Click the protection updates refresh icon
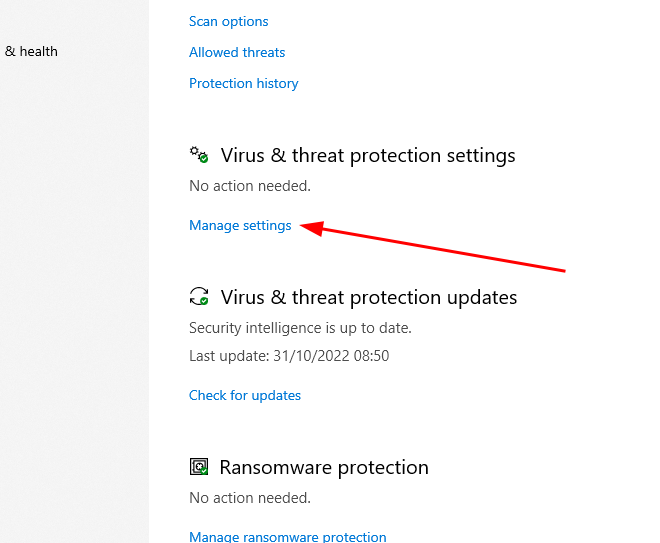660x543 pixels. tap(198, 297)
